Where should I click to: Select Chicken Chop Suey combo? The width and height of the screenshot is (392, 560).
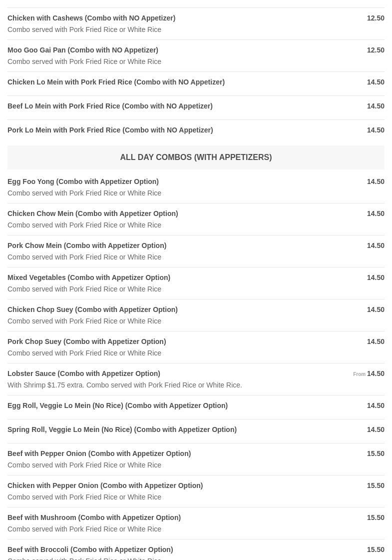(x=92, y=310)
